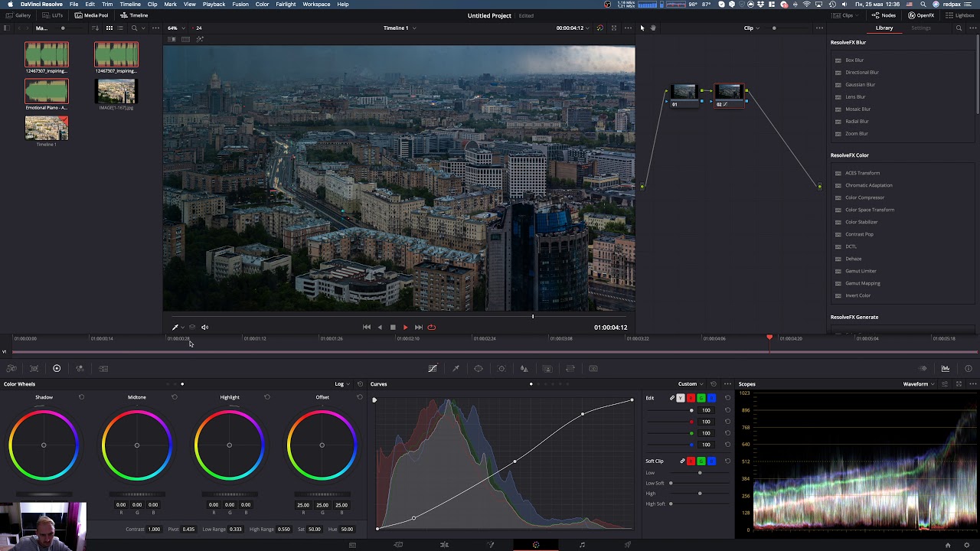Reset the Shadow color wheel
Screen dimensions: 980x551
click(81, 397)
